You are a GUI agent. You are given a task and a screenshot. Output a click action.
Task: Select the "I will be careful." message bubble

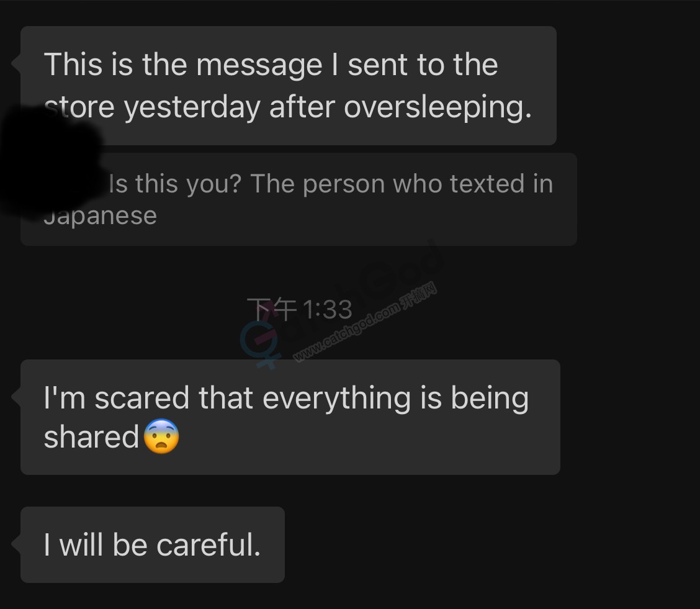[153, 544]
